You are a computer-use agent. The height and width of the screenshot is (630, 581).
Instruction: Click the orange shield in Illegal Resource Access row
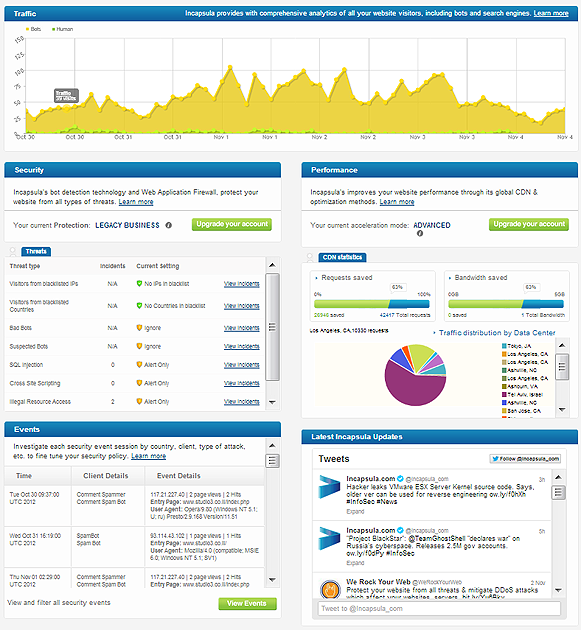[139, 401]
